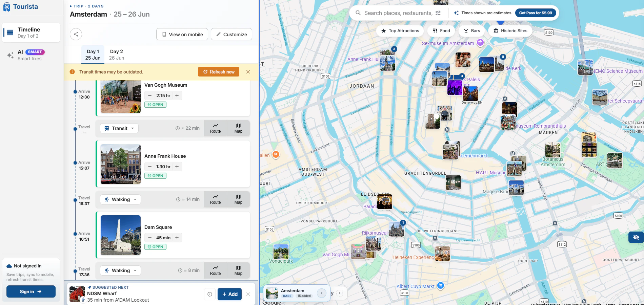Filter map by Food

[441, 31]
